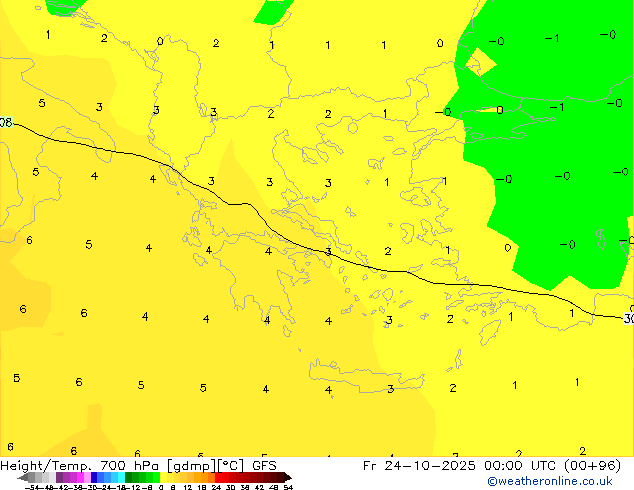Click the darkest green swatch in the legend
Image resolution: width=634 pixels, height=490 pixels.
(129, 477)
